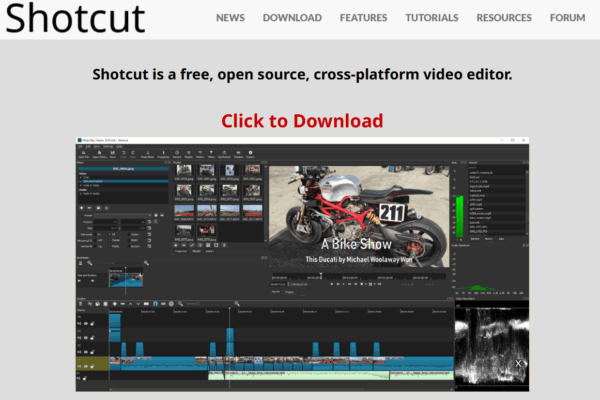Toggle the Peak Meter toolbar icon
600x400 pixels.
point(148,154)
